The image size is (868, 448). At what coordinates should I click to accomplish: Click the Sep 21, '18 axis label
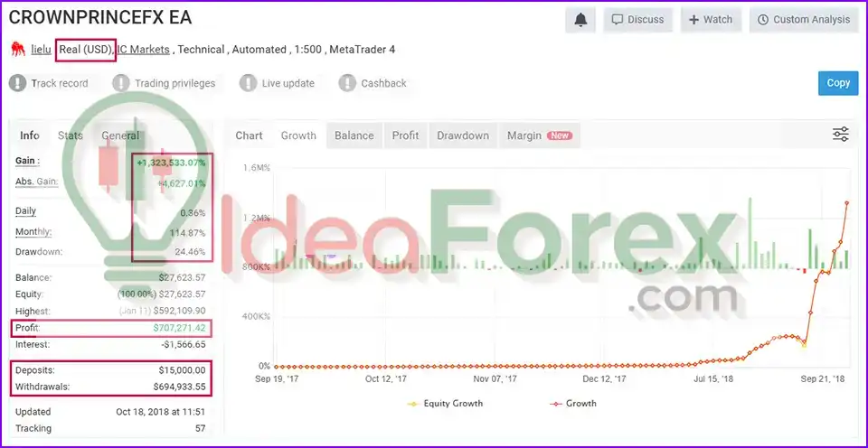[822, 379]
